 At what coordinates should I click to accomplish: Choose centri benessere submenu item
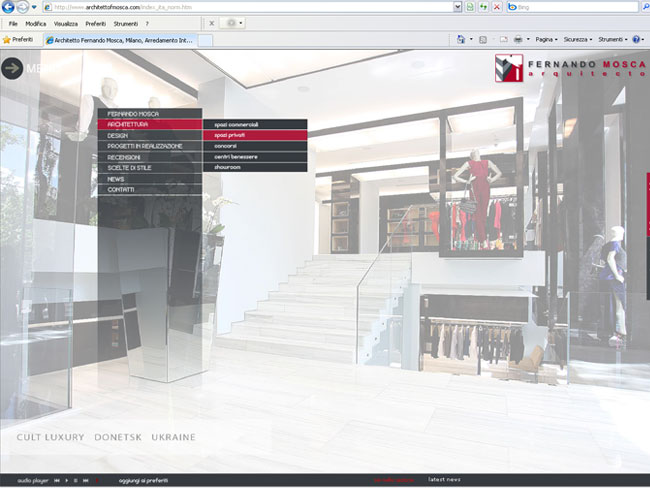click(255, 157)
